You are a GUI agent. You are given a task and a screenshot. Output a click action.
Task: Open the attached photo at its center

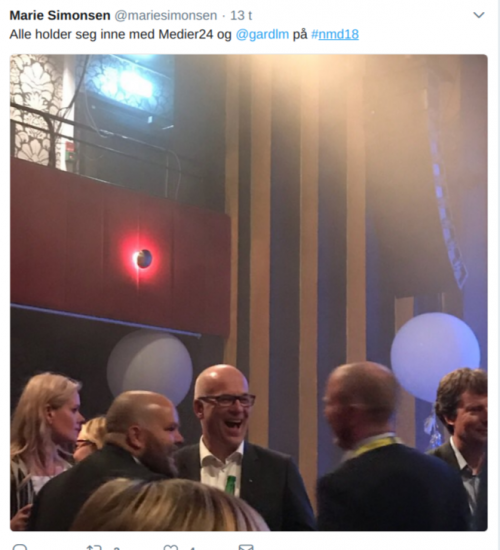pos(249,293)
